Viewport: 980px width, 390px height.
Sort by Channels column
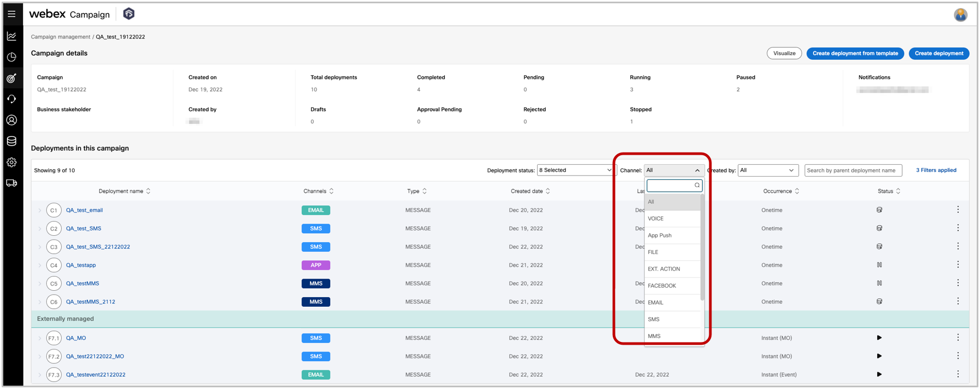331,191
